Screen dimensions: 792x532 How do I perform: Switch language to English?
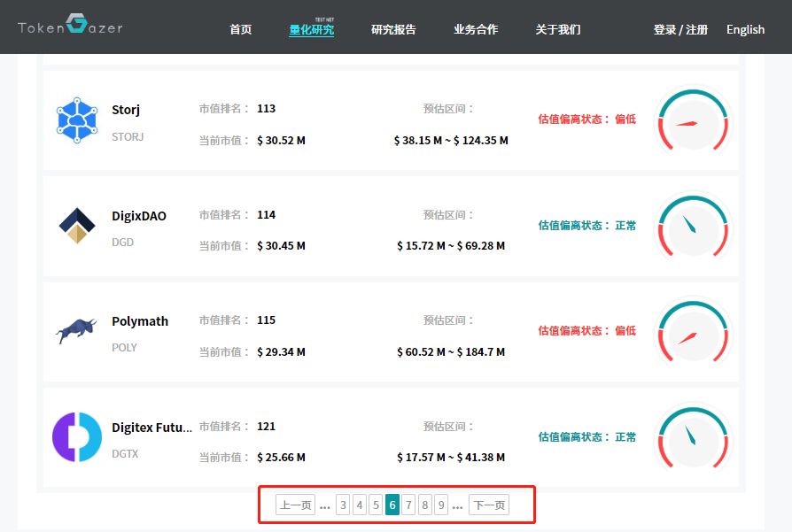click(746, 30)
